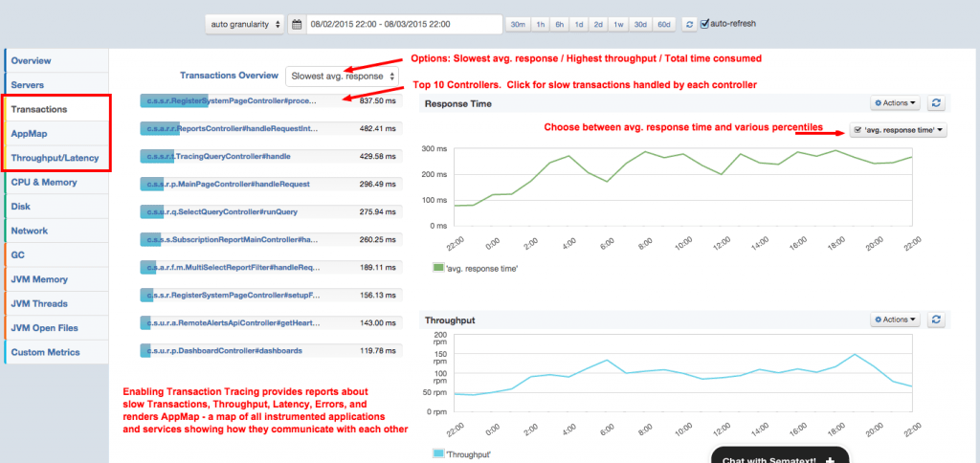This screenshot has height=463, width=980.
Task: Switch to the JVM Memory tab
Action: pyautogui.click(x=39, y=279)
